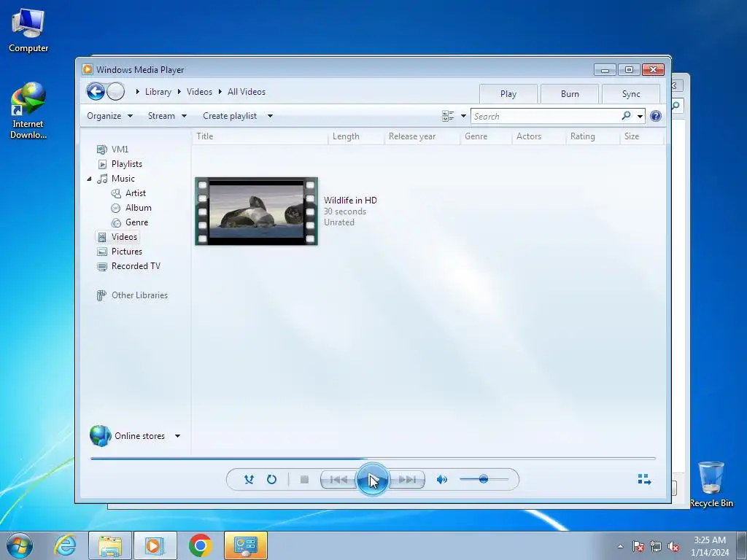Click the View options icon
This screenshot has height=560, width=747.
[x=448, y=116]
